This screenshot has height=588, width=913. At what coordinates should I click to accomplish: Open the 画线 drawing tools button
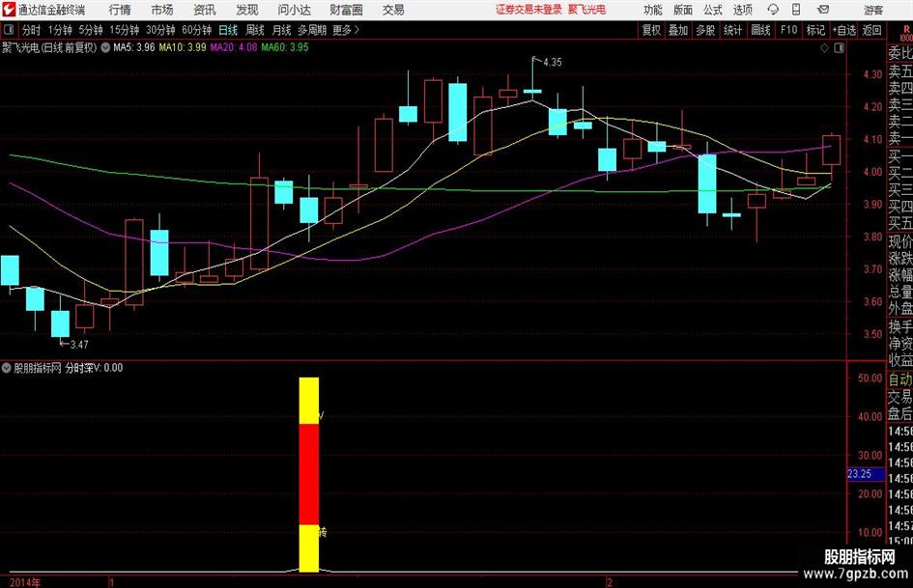pyautogui.click(x=760, y=30)
